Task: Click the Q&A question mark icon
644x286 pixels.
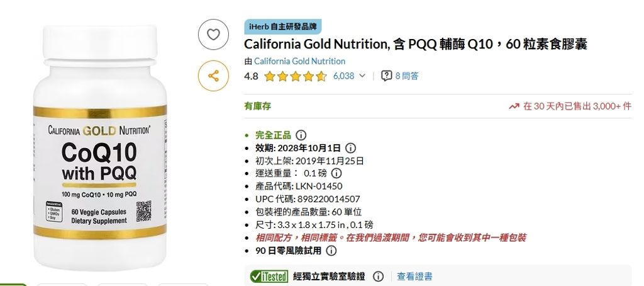Action: tap(387, 76)
